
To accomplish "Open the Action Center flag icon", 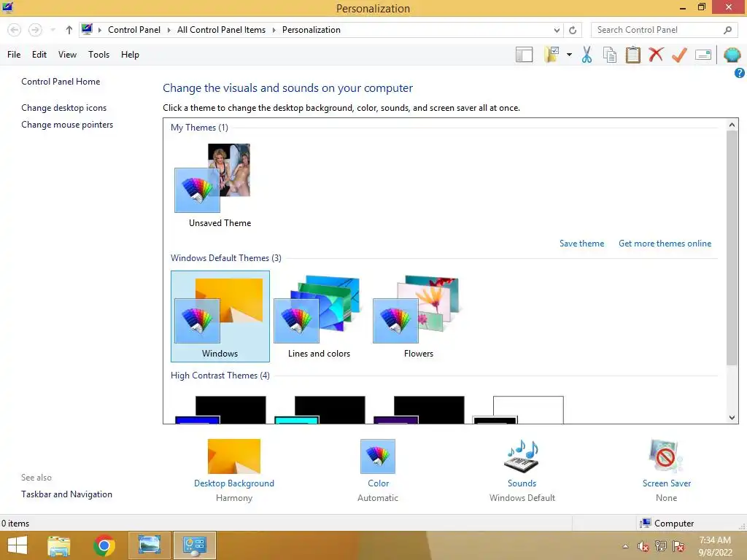I will (x=678, y=546).
